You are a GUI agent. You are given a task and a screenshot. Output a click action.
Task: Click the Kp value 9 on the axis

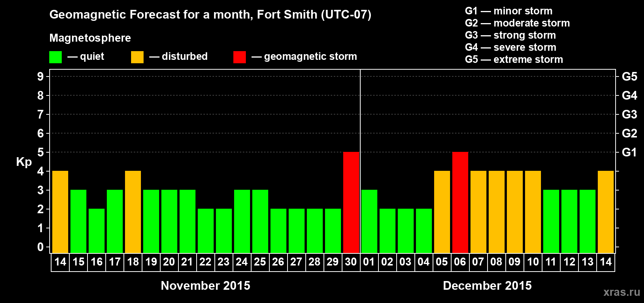[41, 77]
